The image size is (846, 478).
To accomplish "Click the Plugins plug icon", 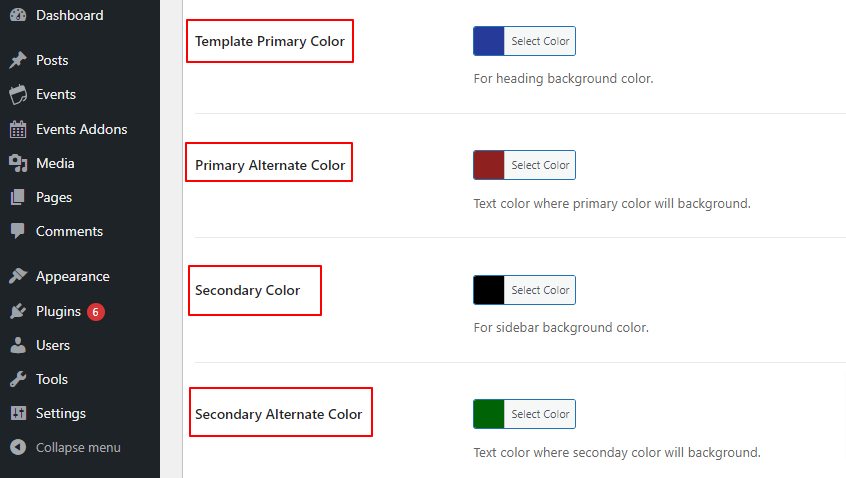I will 17,311.
